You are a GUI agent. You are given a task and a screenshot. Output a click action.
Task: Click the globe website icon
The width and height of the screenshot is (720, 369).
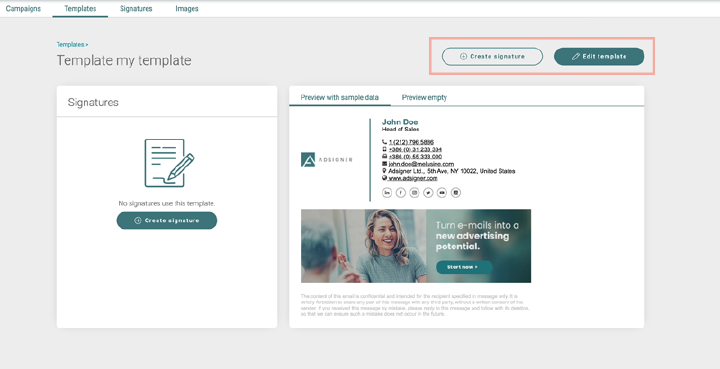coord(384,178)
